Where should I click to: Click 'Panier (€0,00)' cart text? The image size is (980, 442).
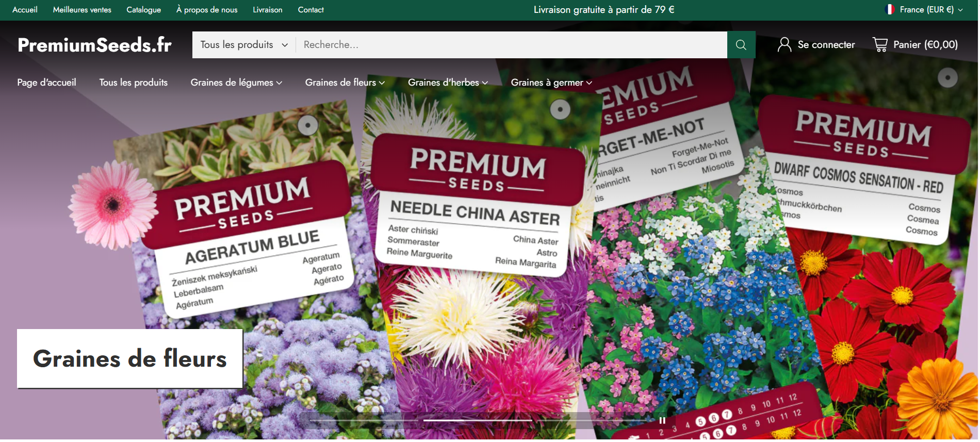[x=925, y=45]
